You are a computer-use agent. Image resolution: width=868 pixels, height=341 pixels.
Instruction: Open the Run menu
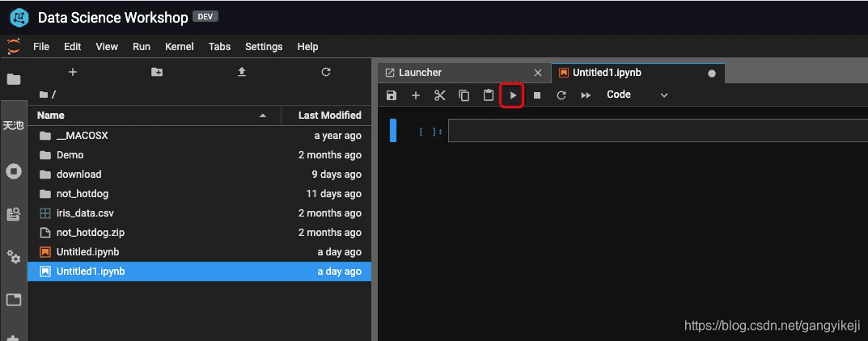[142, 46]
